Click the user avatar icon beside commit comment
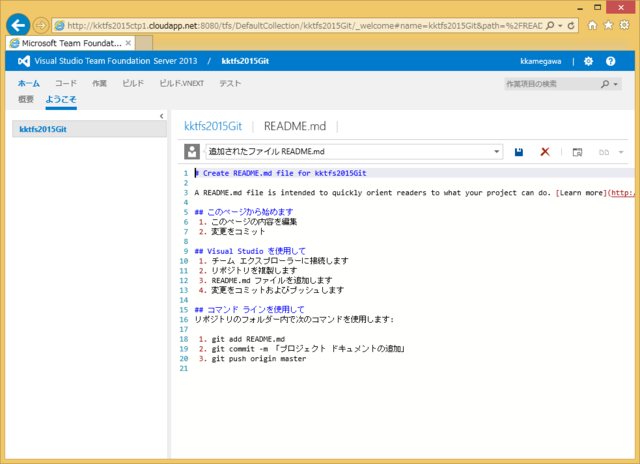Viewport: 640px width, 464px height. coord(192,151)
